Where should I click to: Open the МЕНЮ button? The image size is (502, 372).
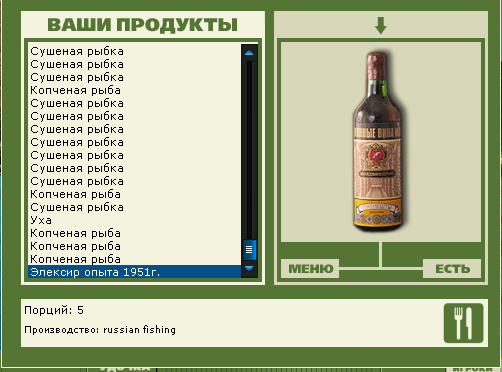(310, 269)
